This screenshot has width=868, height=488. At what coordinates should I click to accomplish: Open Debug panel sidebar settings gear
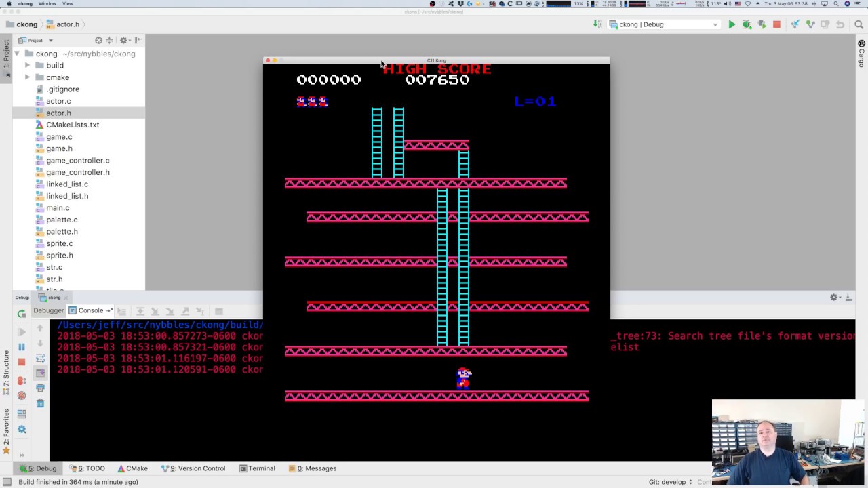click(x=22, y=430)
